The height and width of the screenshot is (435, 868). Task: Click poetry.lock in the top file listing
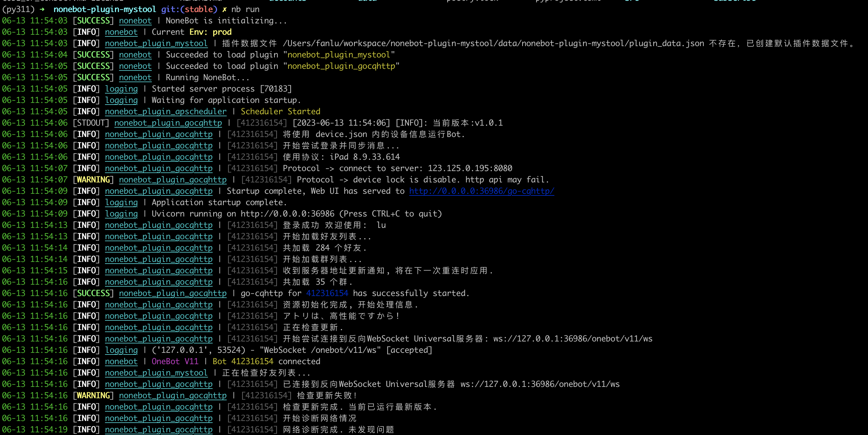pyautogui.click(x=471, y=1)
